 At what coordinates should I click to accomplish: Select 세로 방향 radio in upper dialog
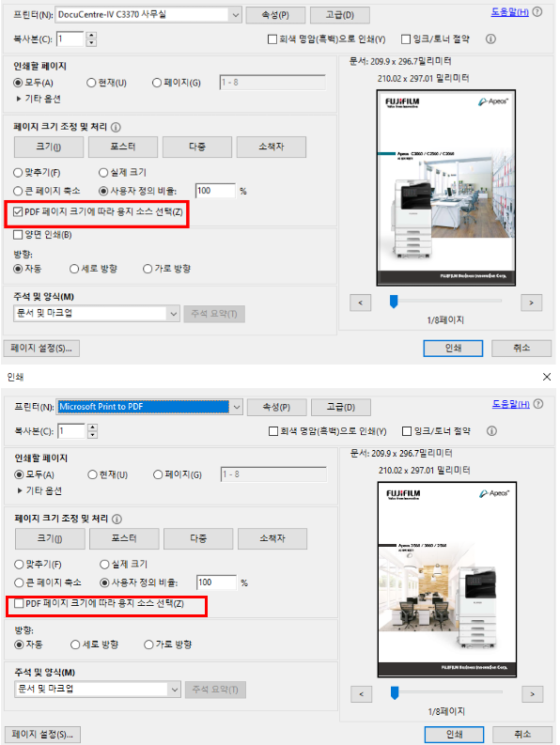[74, 269]
